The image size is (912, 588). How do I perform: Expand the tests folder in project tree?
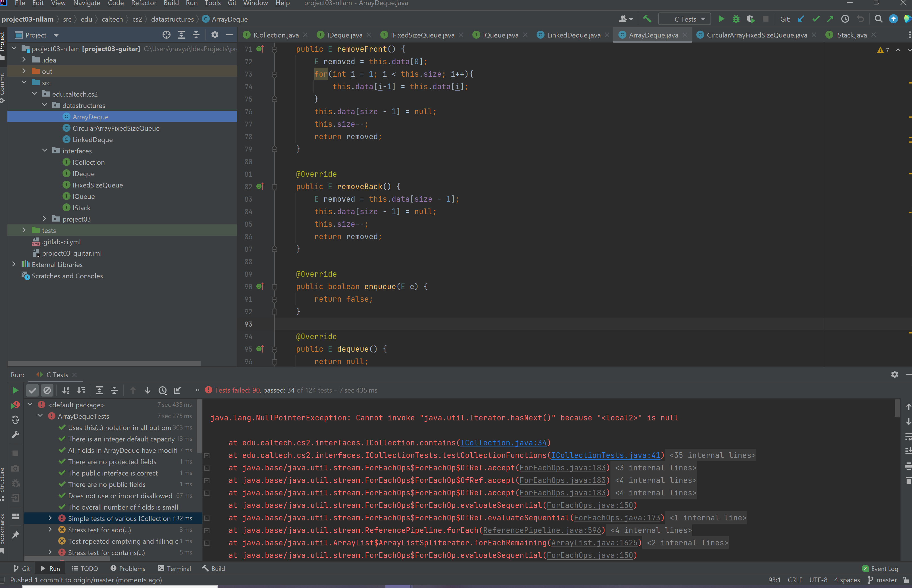point(24,230)
